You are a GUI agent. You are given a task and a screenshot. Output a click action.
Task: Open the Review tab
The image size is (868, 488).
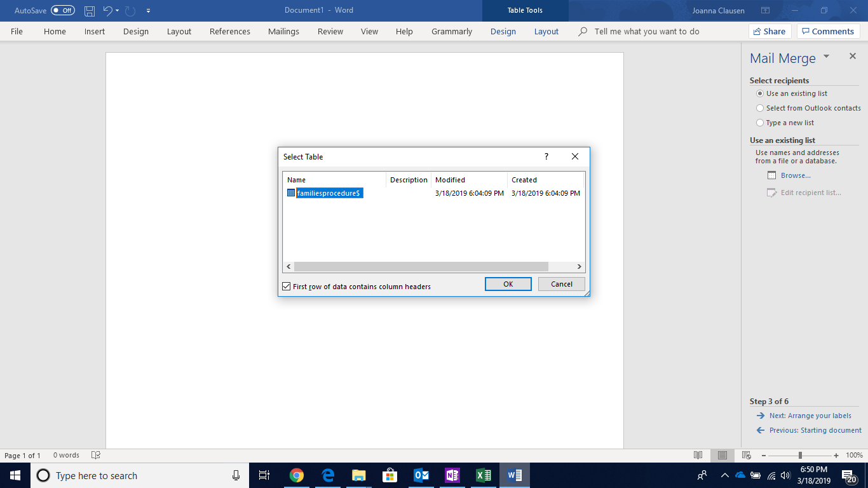coord(330,31)
